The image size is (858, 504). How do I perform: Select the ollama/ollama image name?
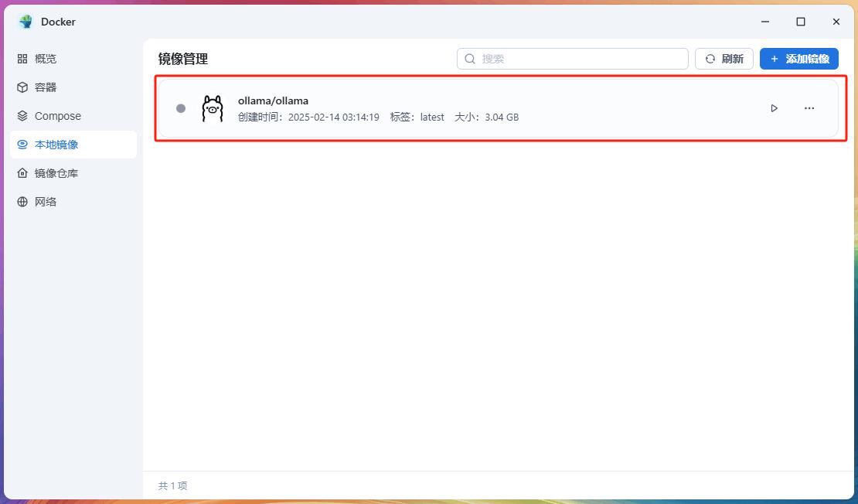click(273, 100)
